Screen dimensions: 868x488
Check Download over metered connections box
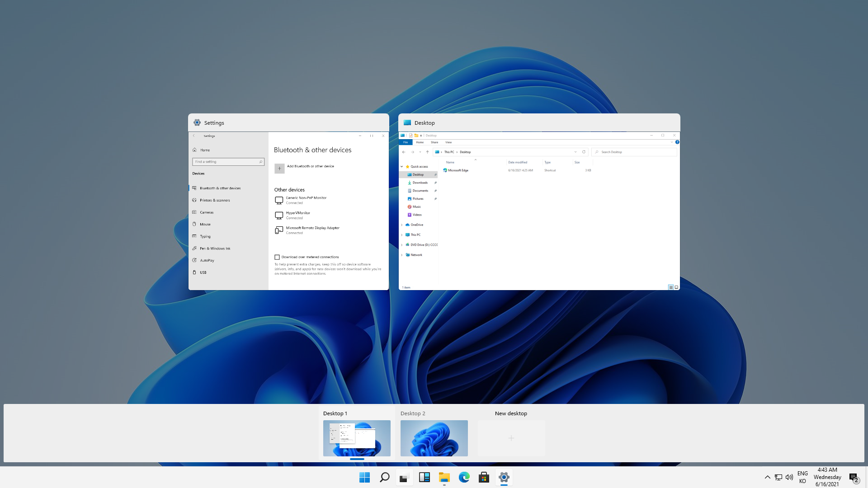[277, 257]
